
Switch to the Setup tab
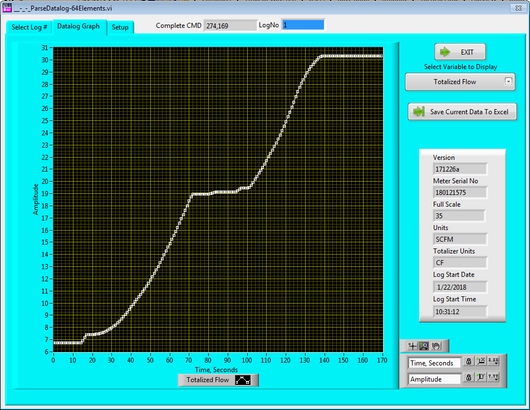[120, 27]
